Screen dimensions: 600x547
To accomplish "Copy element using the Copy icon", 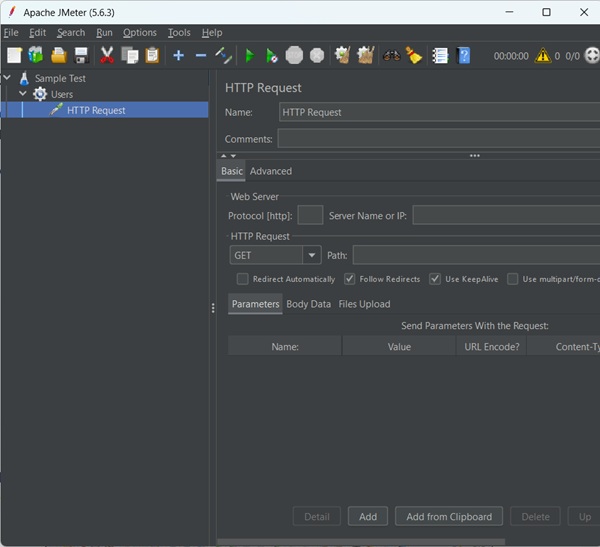I will [130, 56].
